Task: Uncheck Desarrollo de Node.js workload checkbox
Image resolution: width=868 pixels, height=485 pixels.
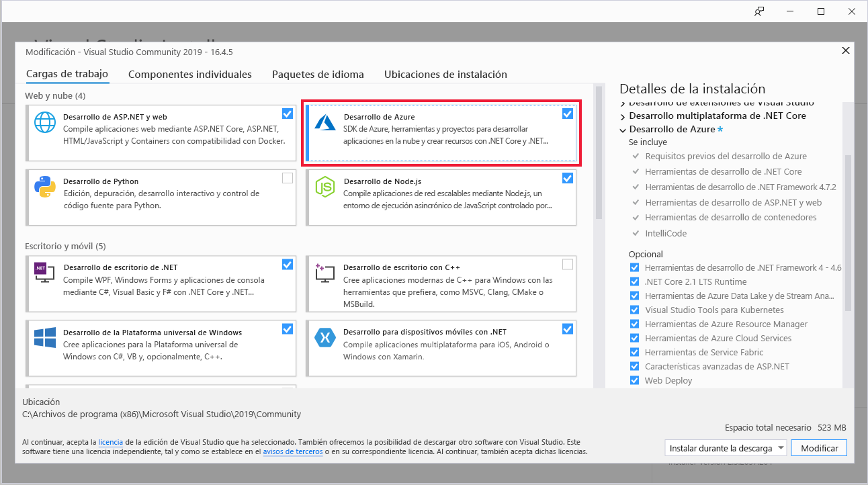Action: point(568,178)
